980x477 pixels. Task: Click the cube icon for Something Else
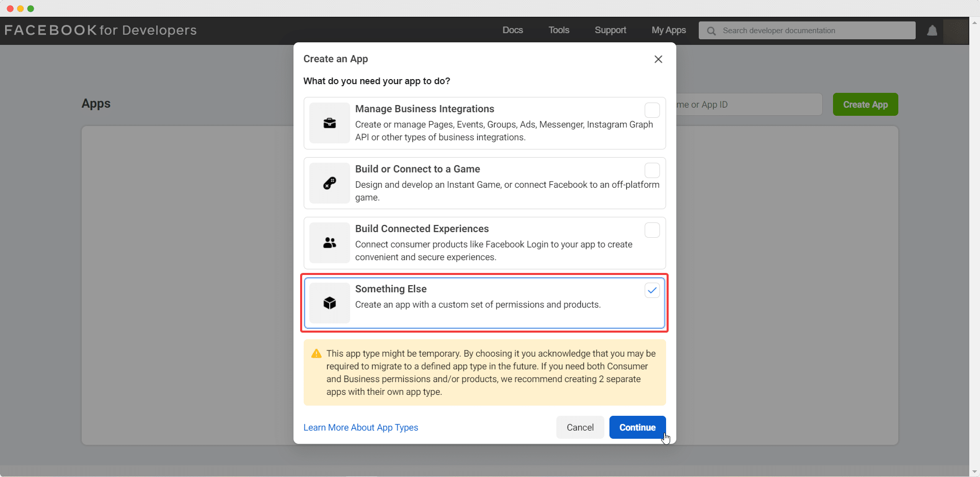point(330,303)
